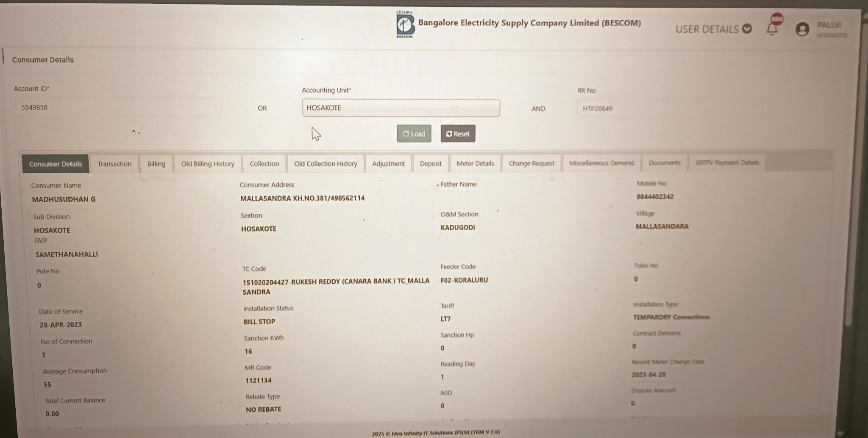Switch to the Change Request tab

click(531, 163)
